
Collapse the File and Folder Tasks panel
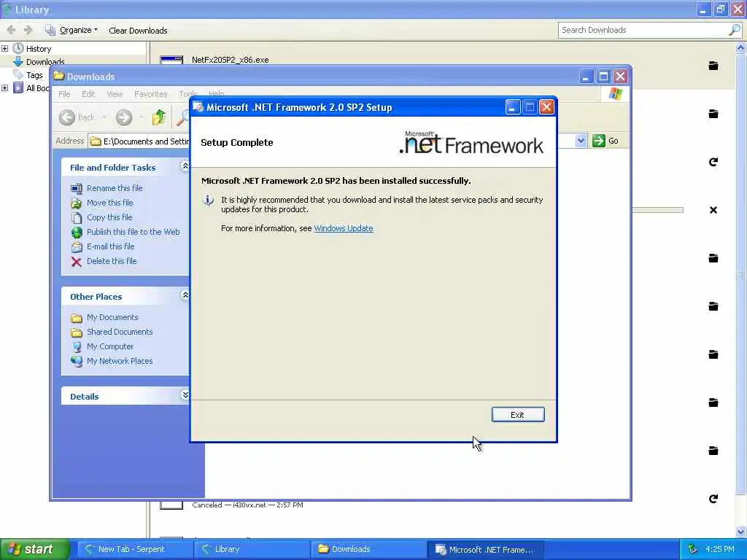coord(185,166)
